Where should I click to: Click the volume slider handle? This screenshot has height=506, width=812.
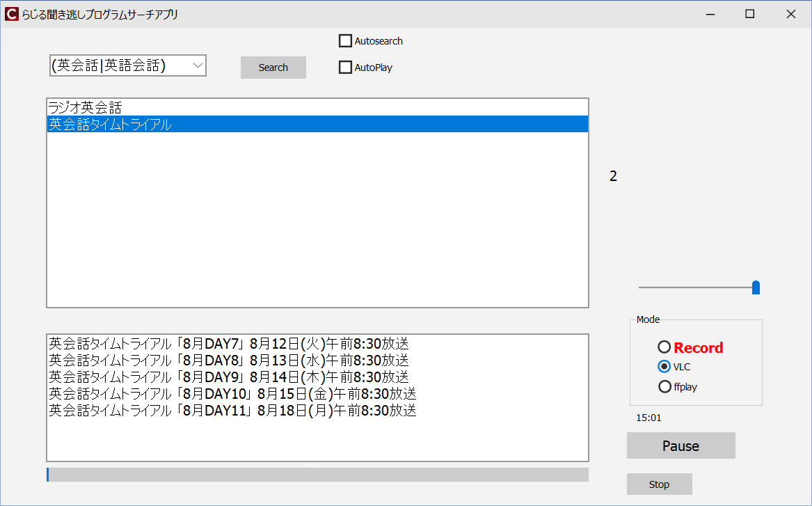pyautogui.click(x=756, y=287)
